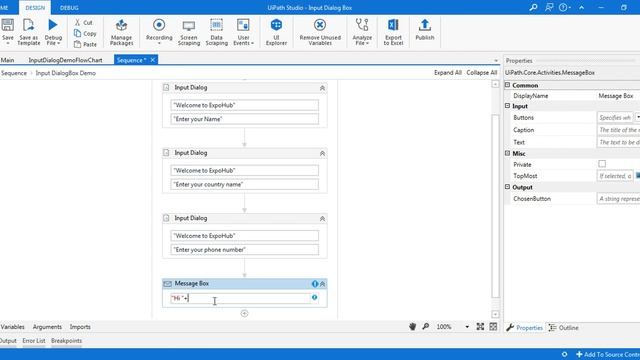640x360 pixels.
Task: Open feedback icon in title bar
Action: [x=549, y=7]
